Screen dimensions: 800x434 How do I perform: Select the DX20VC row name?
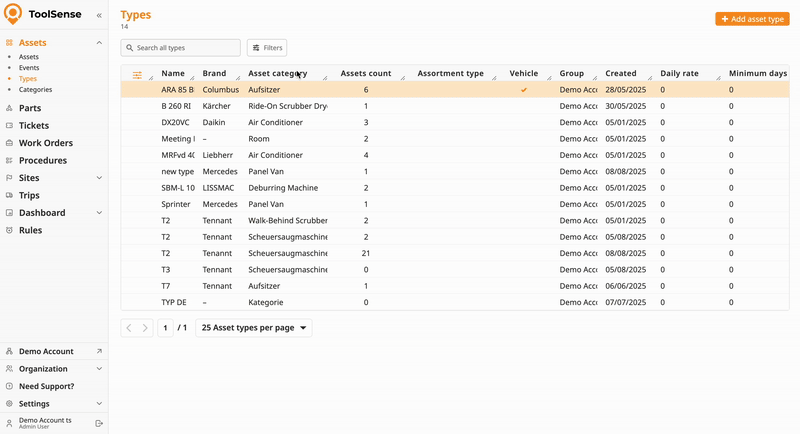(175, 122)
